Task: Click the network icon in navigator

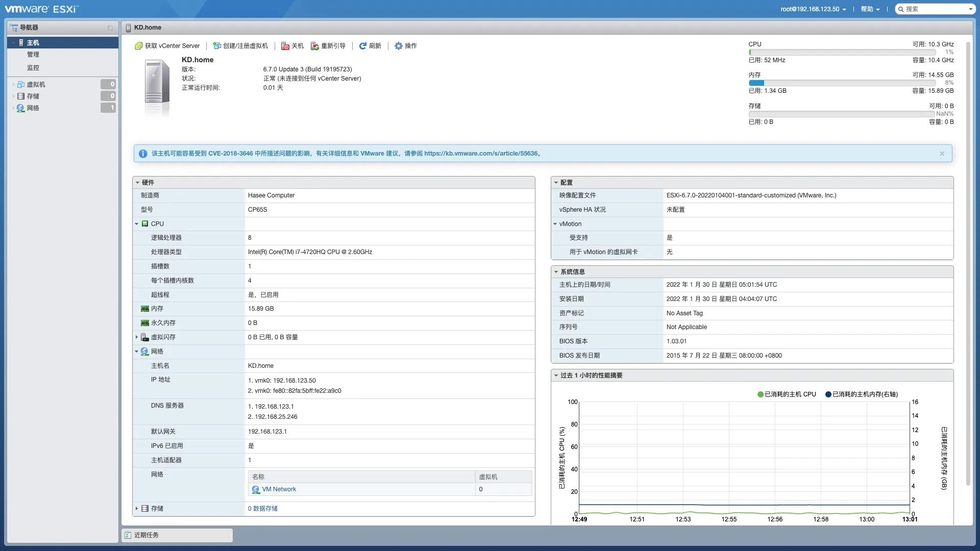Action: tap(21, 108)
